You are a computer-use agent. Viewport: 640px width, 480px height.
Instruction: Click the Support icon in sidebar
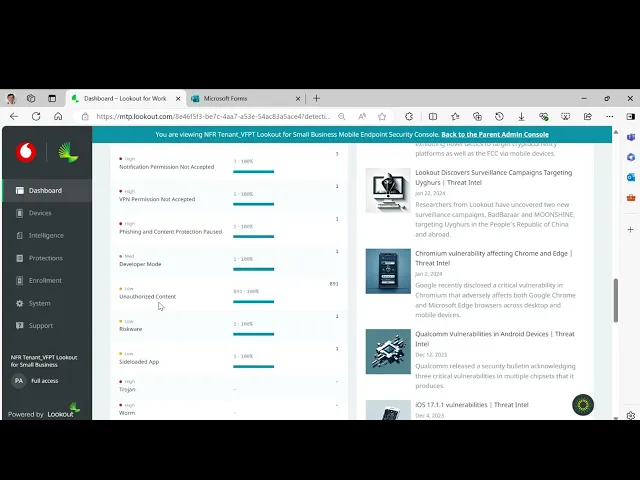tap(19, 326)
